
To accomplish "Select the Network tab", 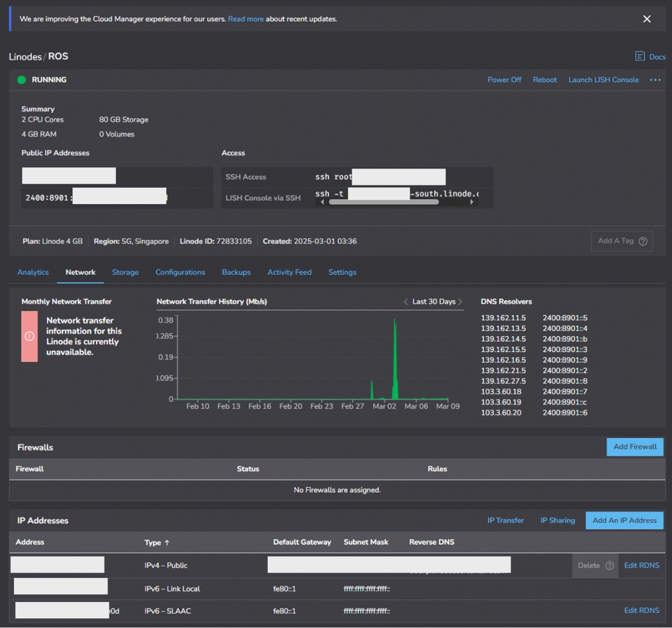I will (x=80, y=272).
